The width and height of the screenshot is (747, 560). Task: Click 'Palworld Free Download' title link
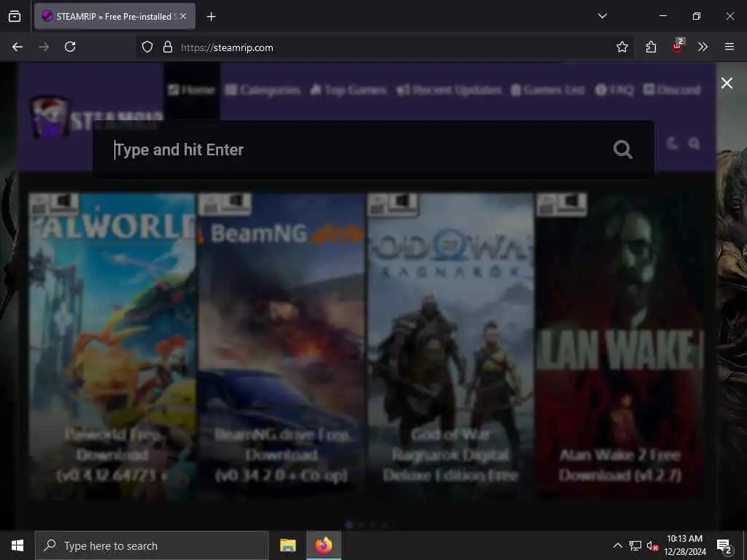click(x=112, y=455)
